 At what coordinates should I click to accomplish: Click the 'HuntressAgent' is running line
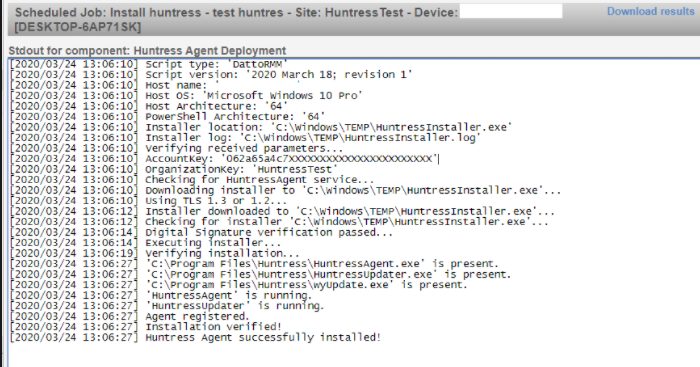(x=161, y=295)
